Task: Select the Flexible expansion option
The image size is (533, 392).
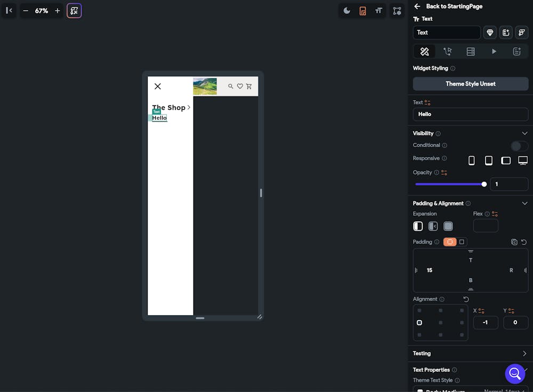Action: [433, 226]
